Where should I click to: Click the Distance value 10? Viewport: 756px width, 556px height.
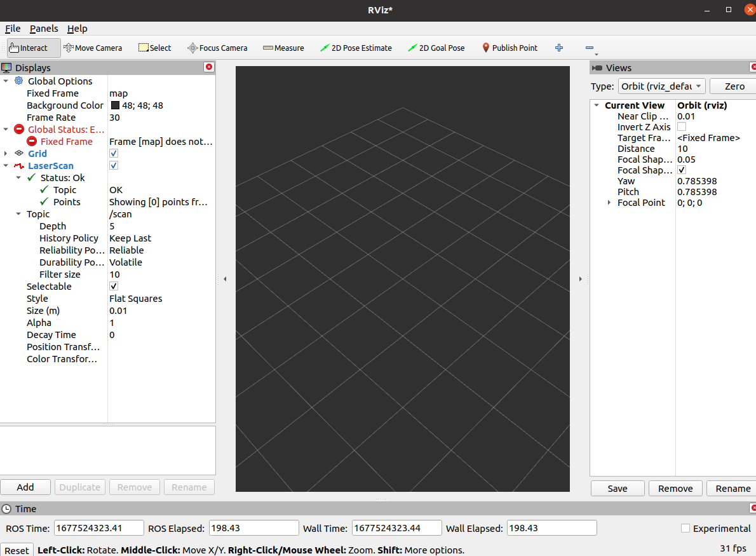682,149
